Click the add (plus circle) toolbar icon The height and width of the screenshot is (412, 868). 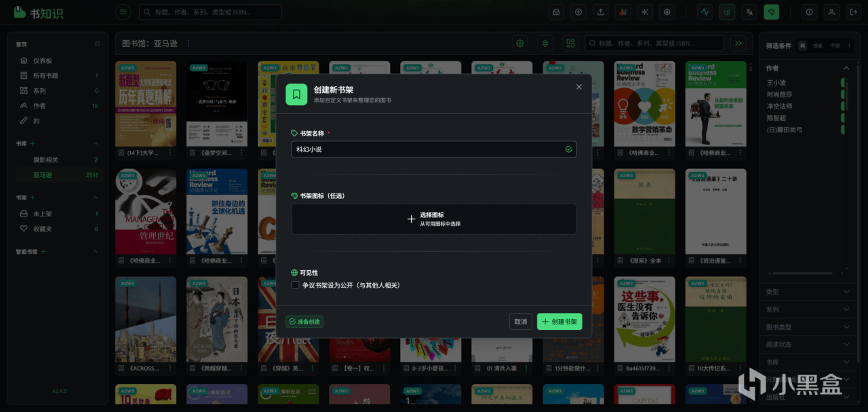click(578, 12)
